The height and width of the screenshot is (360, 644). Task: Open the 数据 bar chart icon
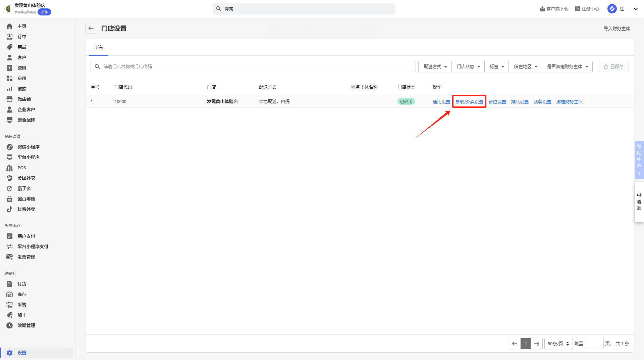pyautogui.click(x=9, y=89)
